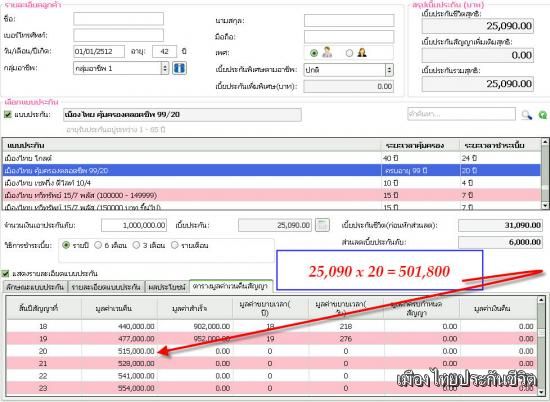550x402 pixels.
Task: Choose the 6 เดือน payment option
Action: coord(98,245)
